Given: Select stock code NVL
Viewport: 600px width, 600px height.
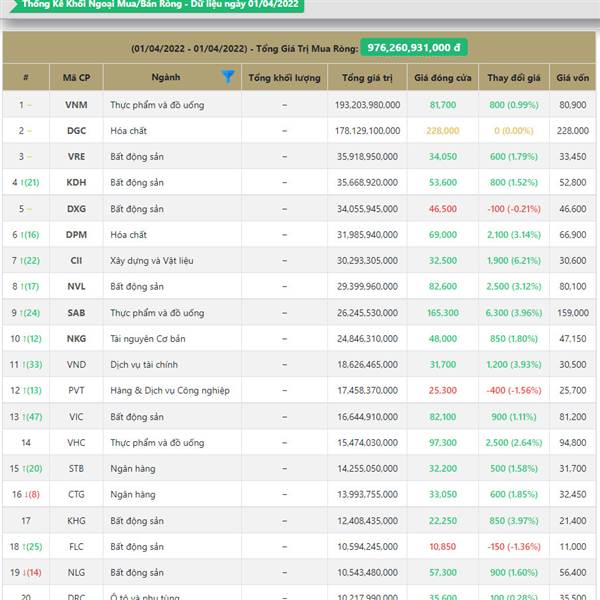Looking at the screenshot, I should click(76, 286).
